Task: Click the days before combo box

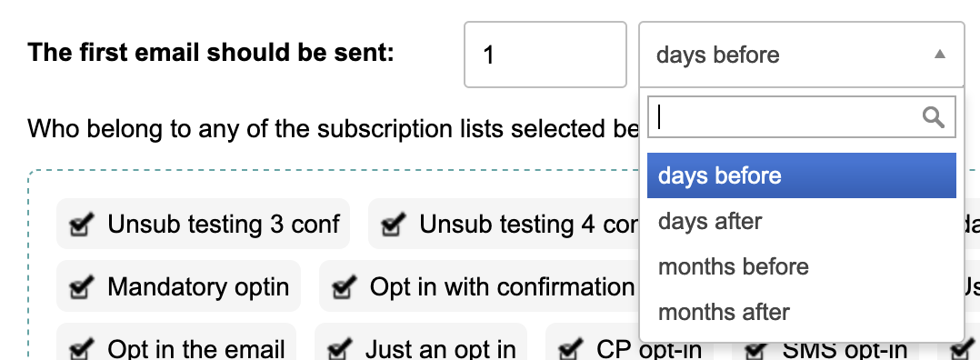Action: pos(801,55)
